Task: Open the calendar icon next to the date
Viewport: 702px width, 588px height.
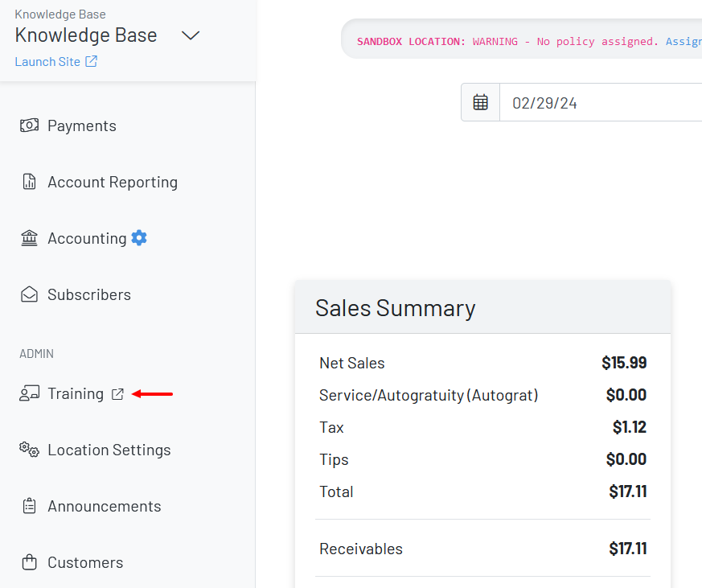Action: (481, 103)
